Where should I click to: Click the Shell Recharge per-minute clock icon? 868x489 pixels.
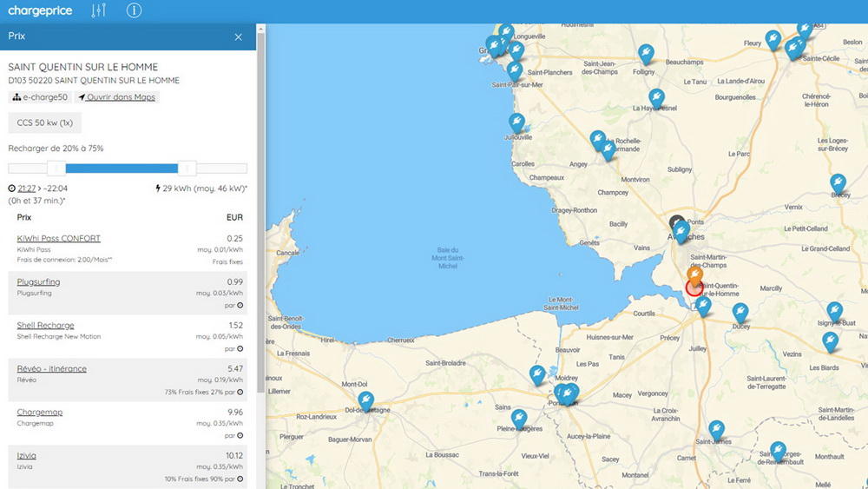[x=240, y=349]
